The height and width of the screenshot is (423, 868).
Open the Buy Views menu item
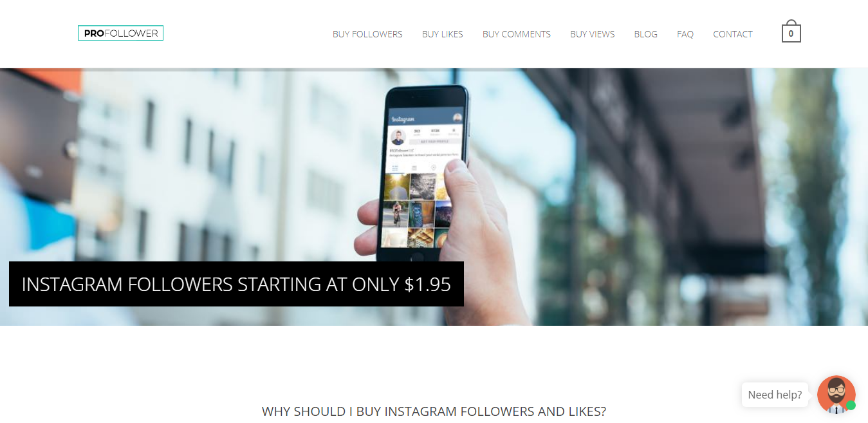tap(593, 34)
